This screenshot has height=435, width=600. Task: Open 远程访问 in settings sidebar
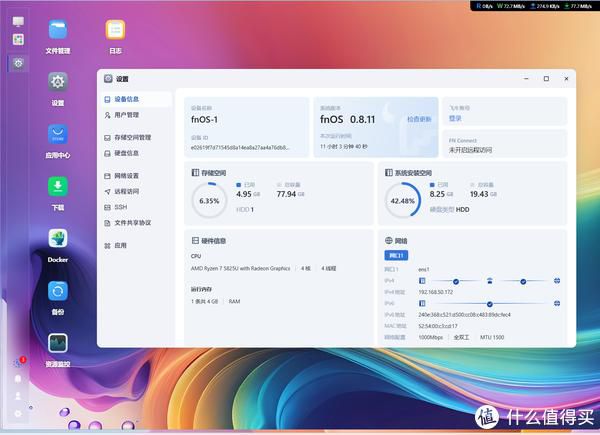pos(136,192)
